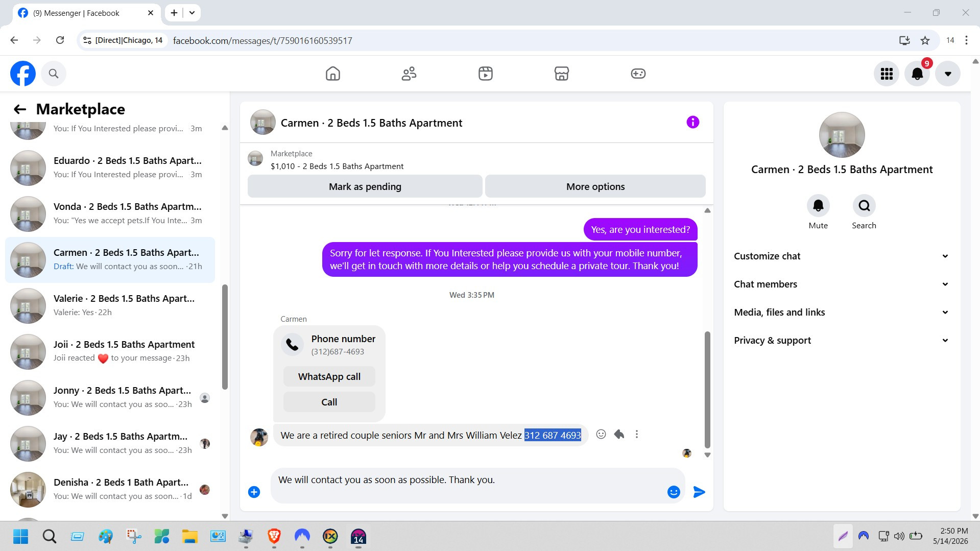The height and width of the screenshot is (551, 980).
Task: Click the Call button in phone card
Action: 329,402
